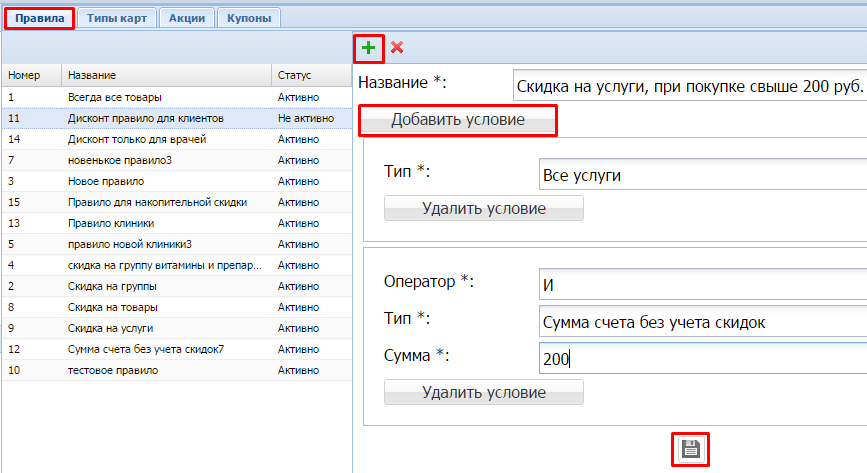Viewport: 867px width, 473px height.
Task: Click the floppy disk save icon
Action: (x=690, y=449)
